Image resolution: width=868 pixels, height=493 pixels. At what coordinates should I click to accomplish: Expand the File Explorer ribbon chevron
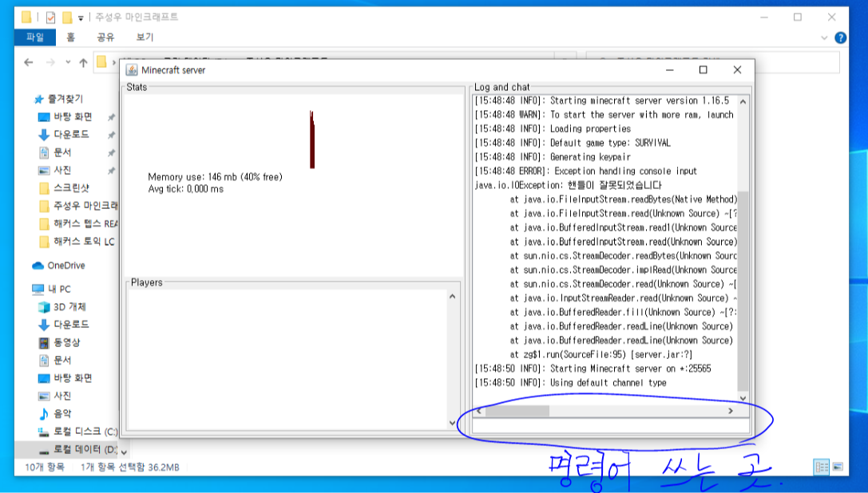(824, 37)
